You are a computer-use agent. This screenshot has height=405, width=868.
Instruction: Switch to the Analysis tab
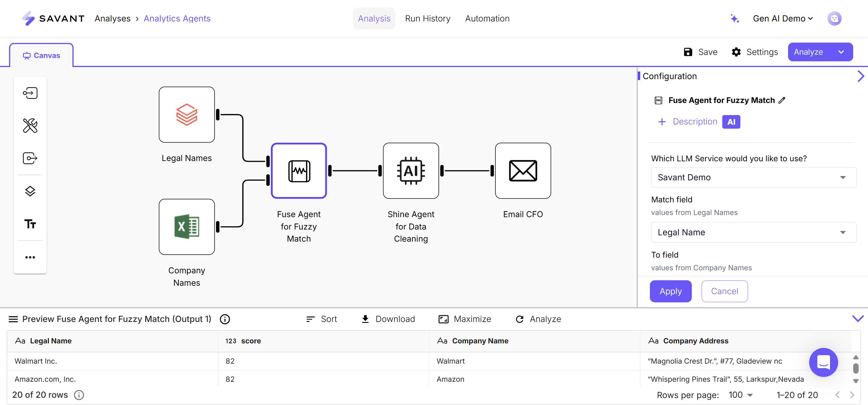pos(374,18)
